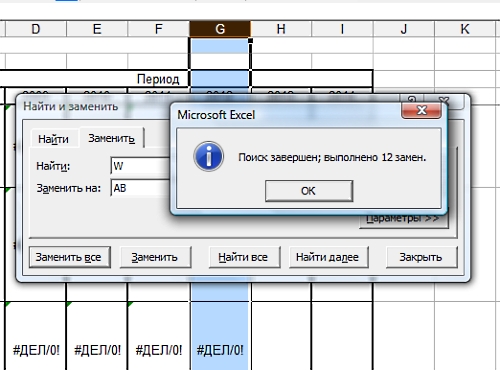Click the single Заменить button
500x370 pixels.
coord(155,257)
